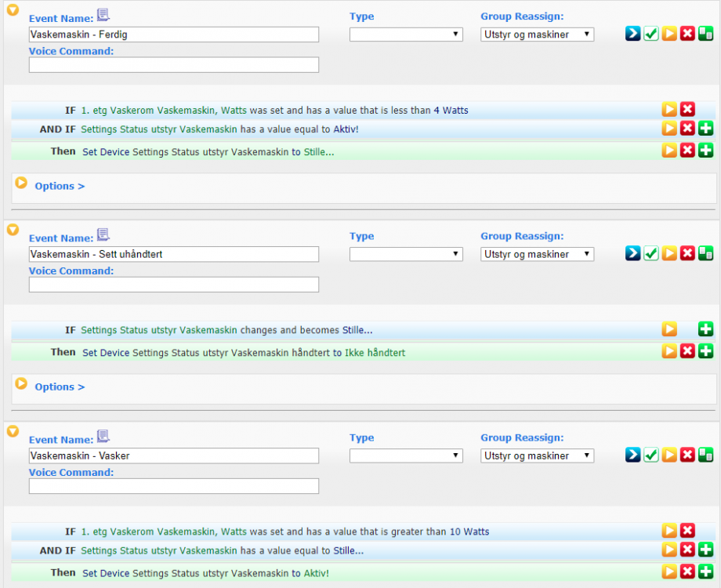Open Type dropdown for Vaskemaskin - Ferdig event
721x588 pixels.
(406, 34)
